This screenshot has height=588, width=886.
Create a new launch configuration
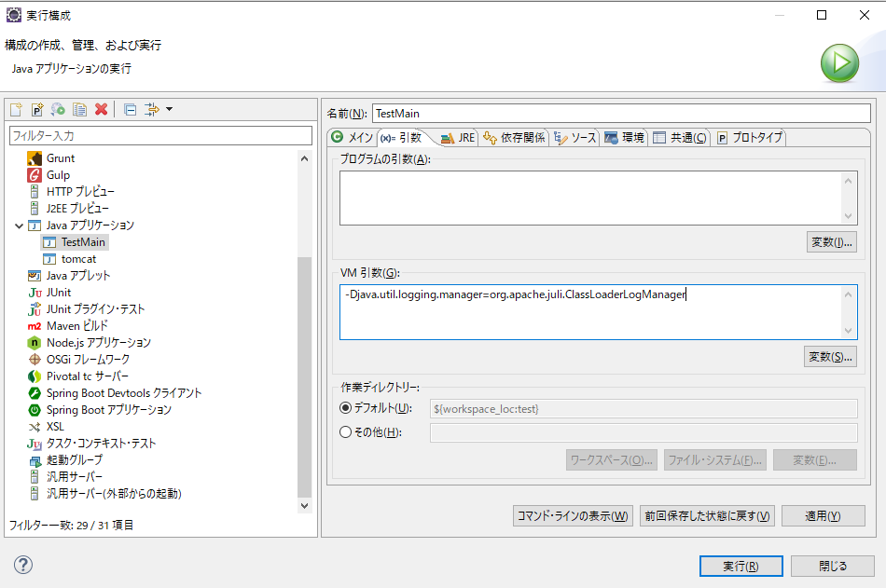[17, 109]
